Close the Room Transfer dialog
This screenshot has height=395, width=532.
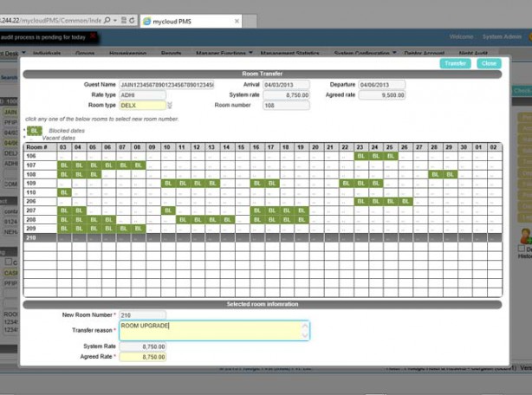click(489, 63)
